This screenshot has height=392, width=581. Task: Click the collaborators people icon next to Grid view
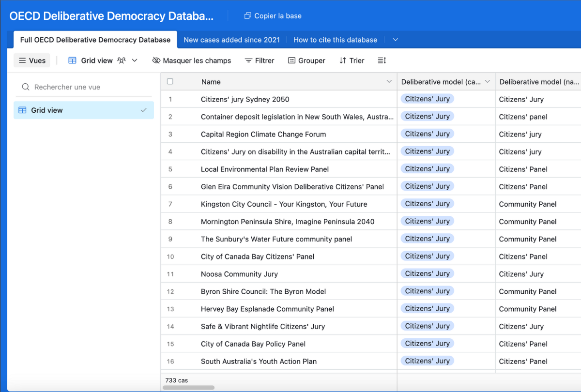[122, 60]
